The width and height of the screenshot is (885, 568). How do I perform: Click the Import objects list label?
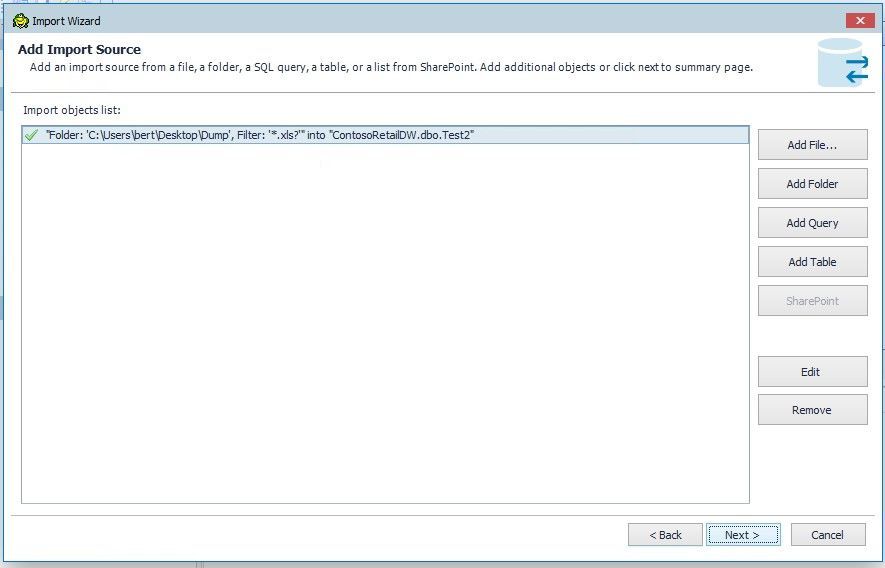72,110
